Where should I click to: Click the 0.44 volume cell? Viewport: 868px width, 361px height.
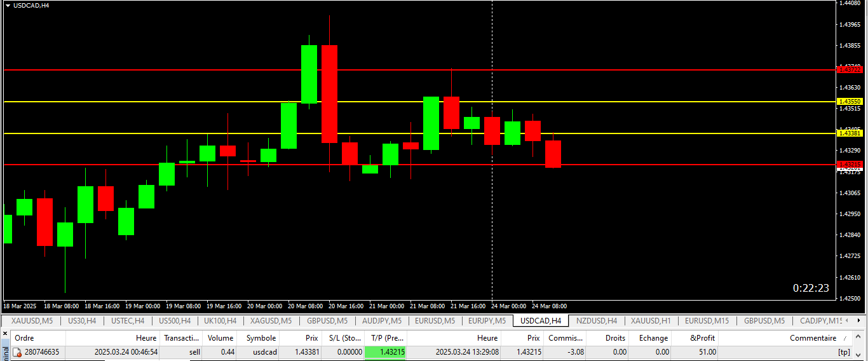pyautogui.click(x=226, y=352)
